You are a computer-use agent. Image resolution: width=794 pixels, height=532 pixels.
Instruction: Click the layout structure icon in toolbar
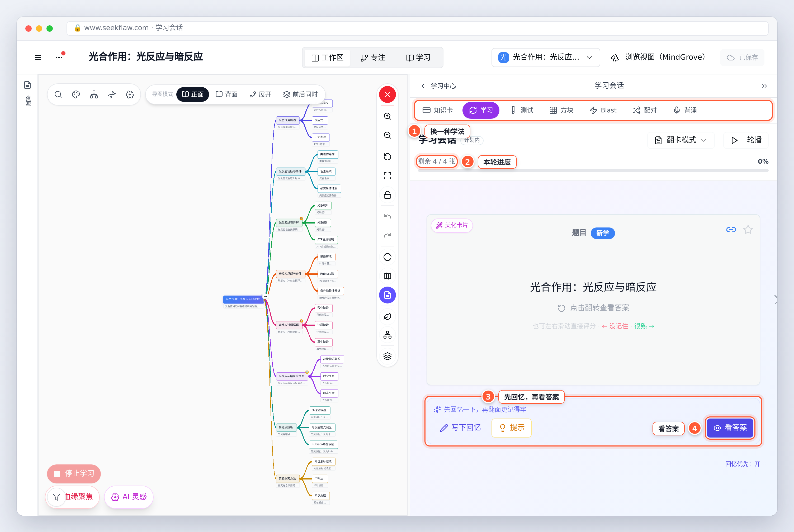point(94,94)
